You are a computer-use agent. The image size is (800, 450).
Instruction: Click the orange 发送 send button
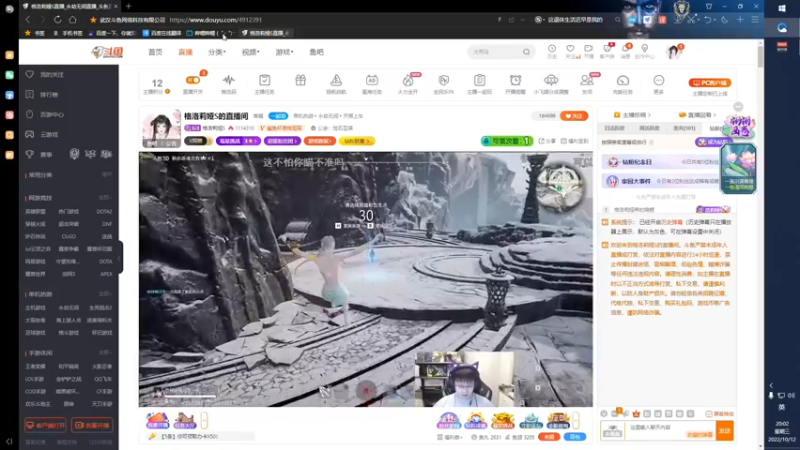pos(724,431)
